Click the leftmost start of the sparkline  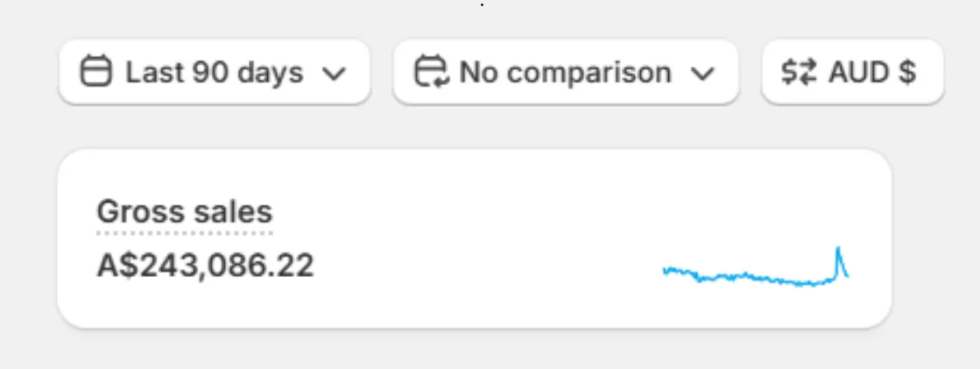pyautogui.click(x=665, y=271)
